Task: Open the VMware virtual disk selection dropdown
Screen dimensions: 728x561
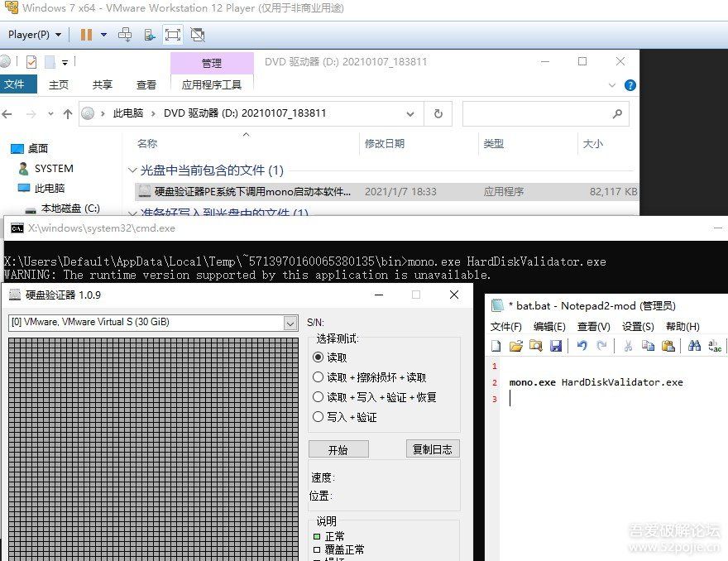Action: point(290,323)
